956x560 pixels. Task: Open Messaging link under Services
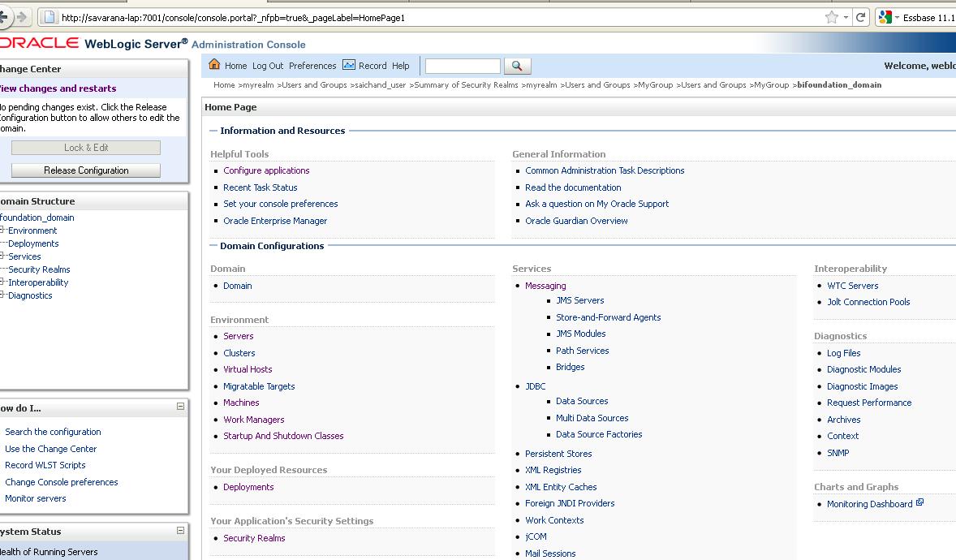[545, 286]
